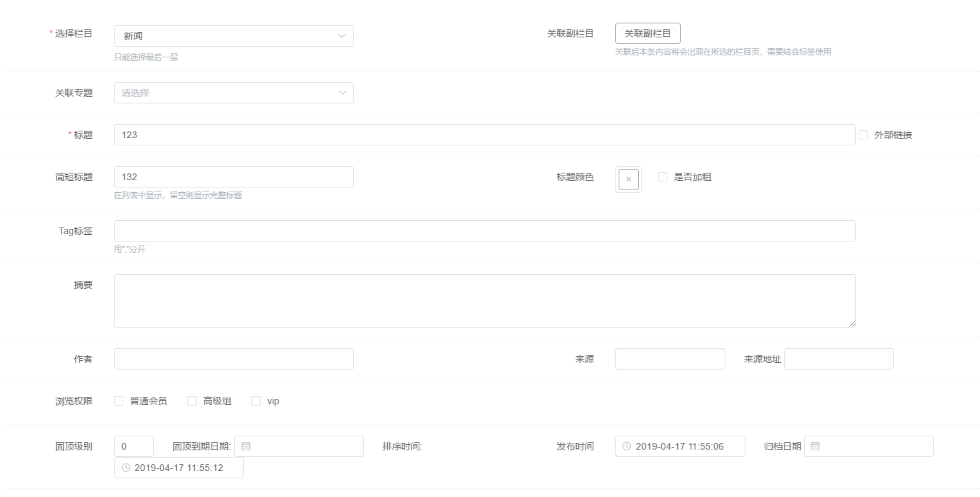Open the 标题颜色 color picker
This screenshot has width=980, height=497.
(628, 179)
